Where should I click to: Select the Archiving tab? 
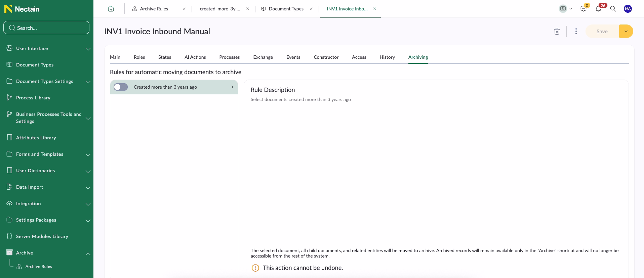coord(418,57)
